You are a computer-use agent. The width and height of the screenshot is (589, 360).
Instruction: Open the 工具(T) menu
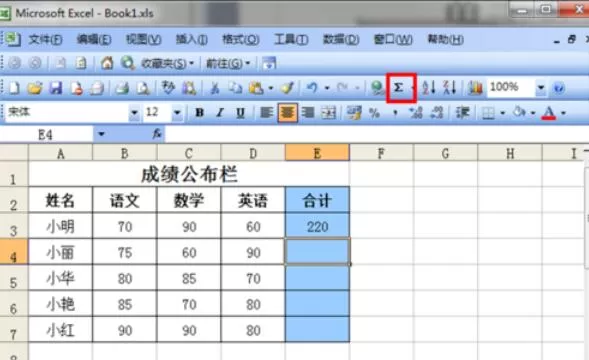[291, 39]
